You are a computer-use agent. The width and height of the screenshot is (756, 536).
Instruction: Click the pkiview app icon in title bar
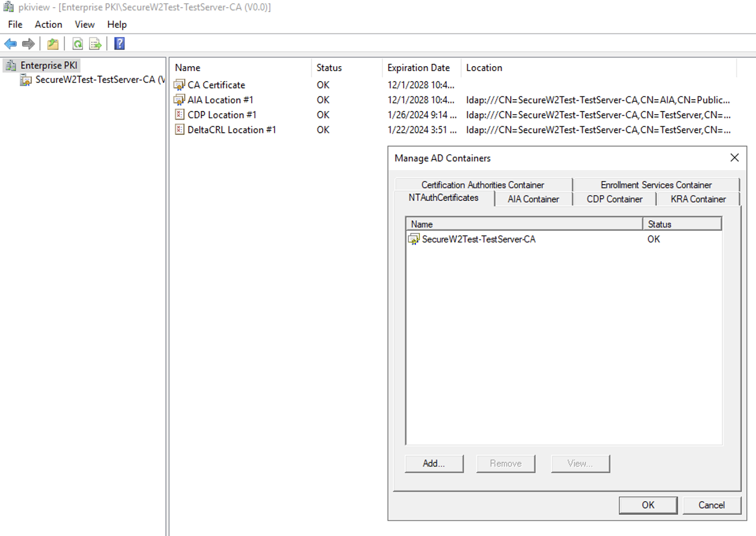9,7
